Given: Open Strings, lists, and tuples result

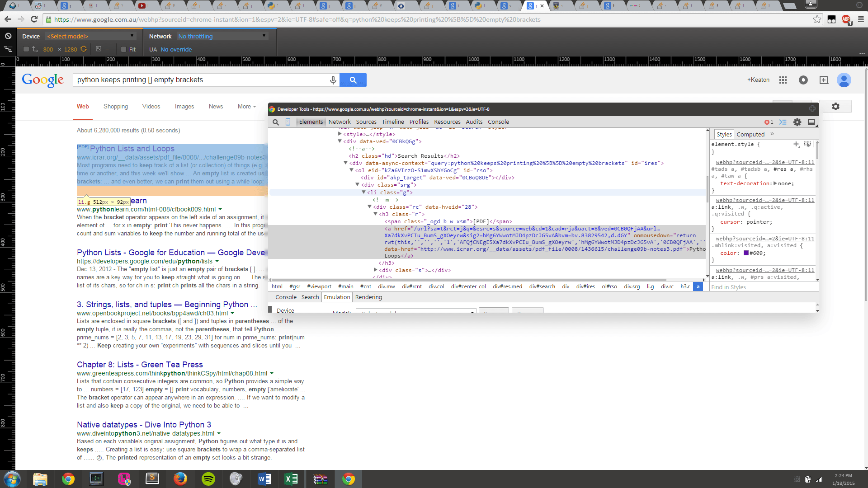Looking at the screenshot, I should tap(167, 305).
